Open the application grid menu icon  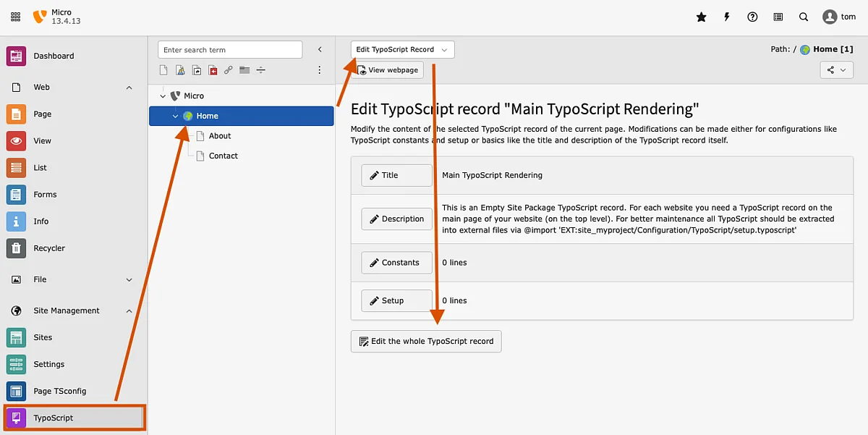click(16, 17)
